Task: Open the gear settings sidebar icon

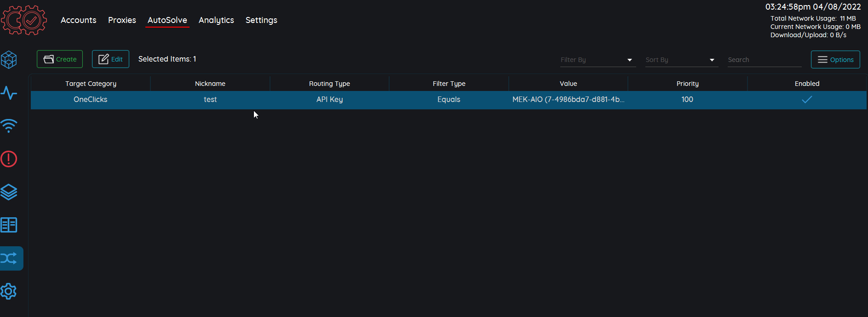Action: [x=9, y=291]
